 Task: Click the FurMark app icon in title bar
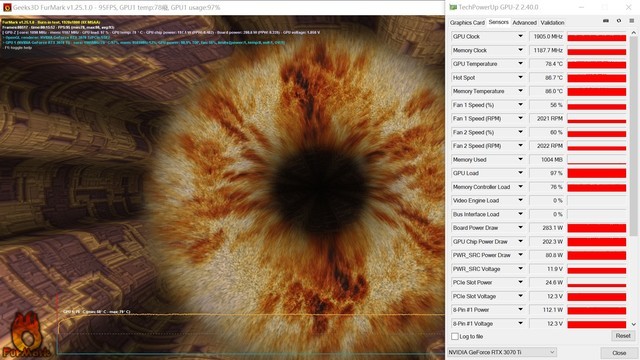7,7
